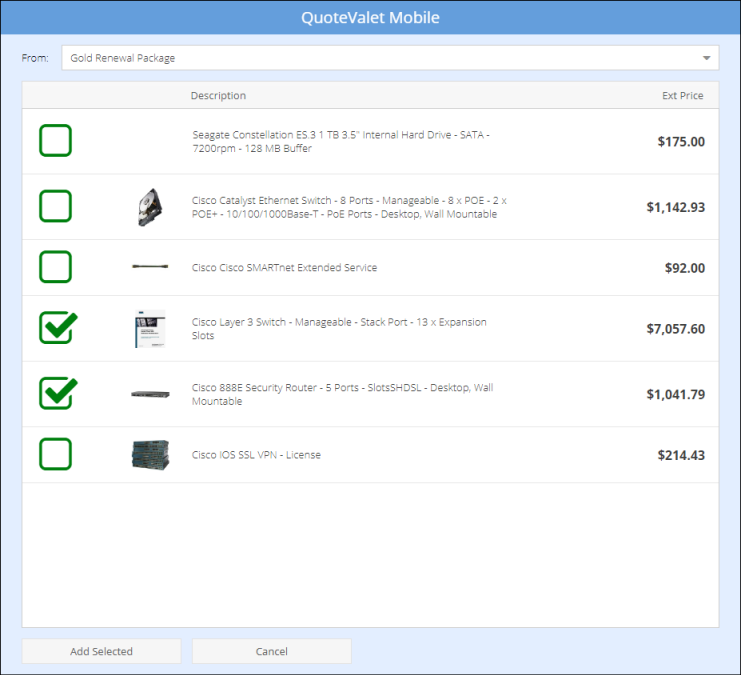Click the Description column header
Screen dimensions: 741x675
point(218,96)
